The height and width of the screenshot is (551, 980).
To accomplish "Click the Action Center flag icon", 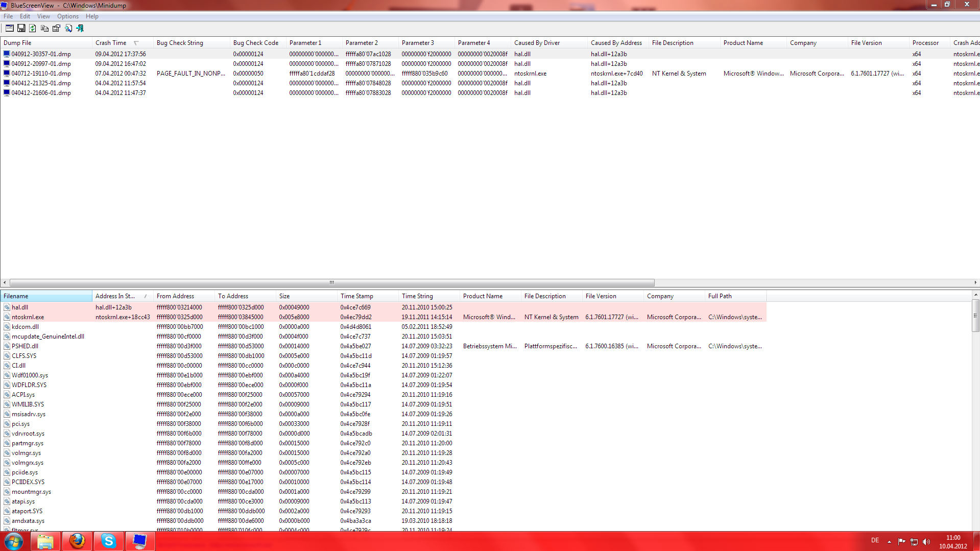I will click(x=901, y=542).
